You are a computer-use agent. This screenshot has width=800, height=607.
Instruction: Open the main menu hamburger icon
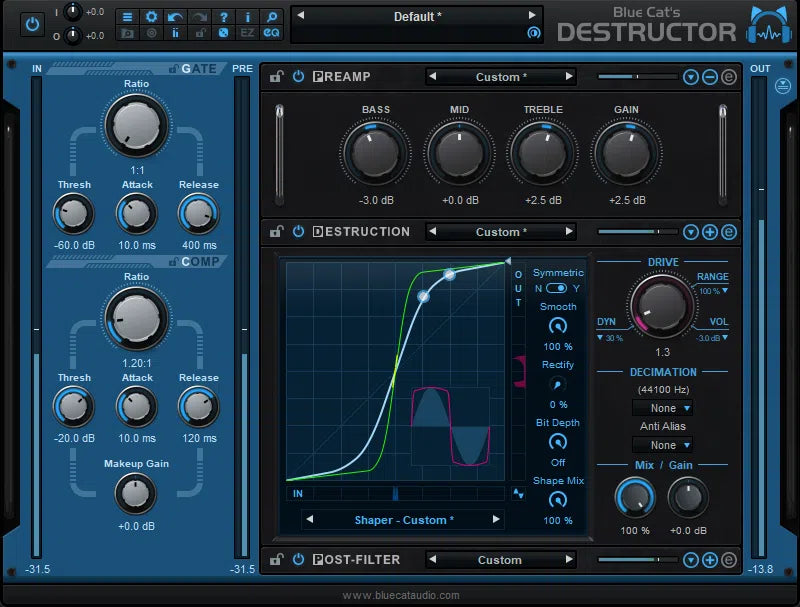coord(128,17)
